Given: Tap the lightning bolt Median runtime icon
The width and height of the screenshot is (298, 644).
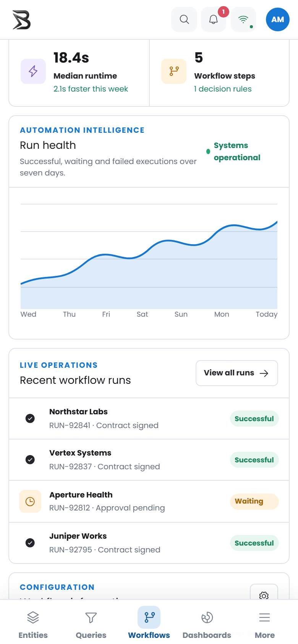Looking at the screenshot, I should point(33,71).
